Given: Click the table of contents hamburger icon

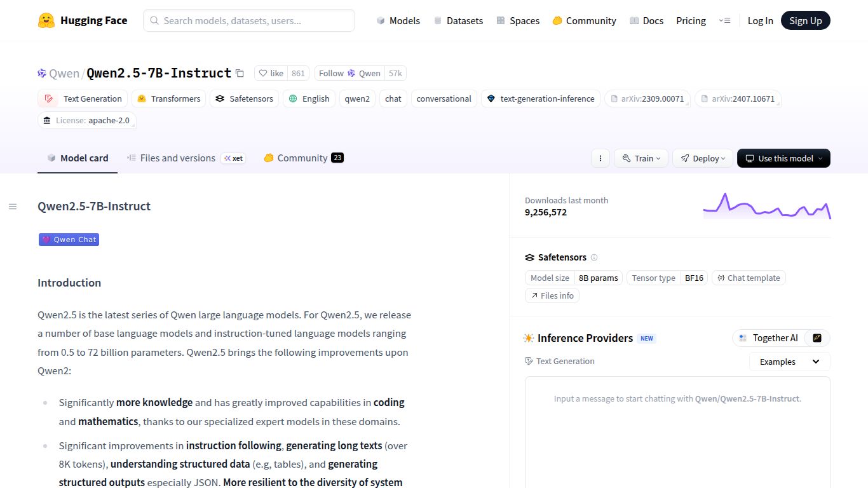Looking at the screenshot, I should coord(13,207).
